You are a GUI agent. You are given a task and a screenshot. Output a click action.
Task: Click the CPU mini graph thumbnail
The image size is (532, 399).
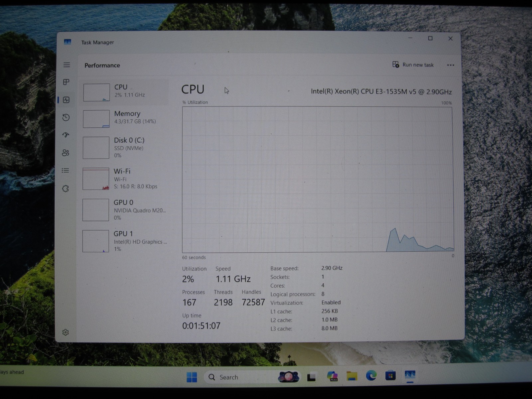[x=96, y=92]
